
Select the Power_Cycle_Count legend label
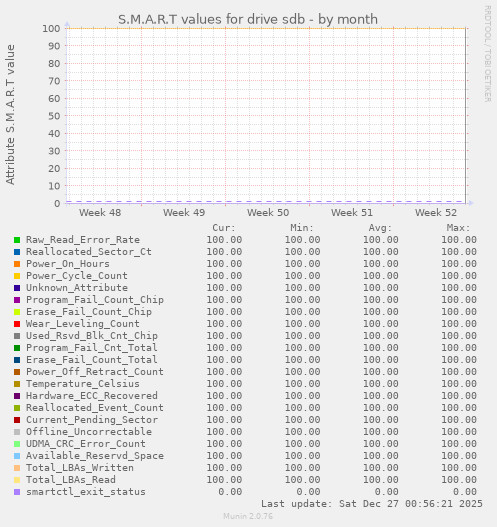click(x=77, y=276)
